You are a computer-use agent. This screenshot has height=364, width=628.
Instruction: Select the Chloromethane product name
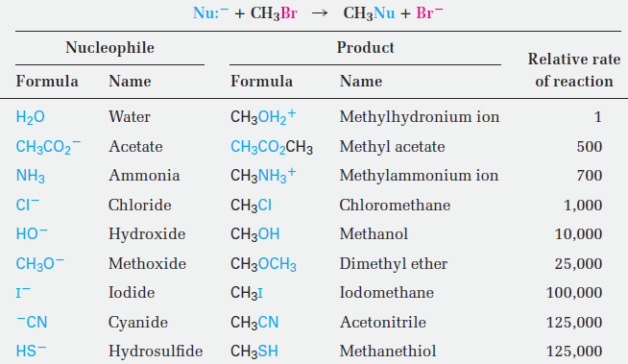tap(395, 205)
